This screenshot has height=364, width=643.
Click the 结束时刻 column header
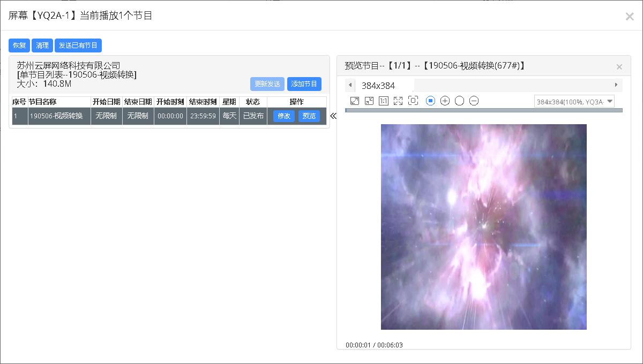tap(203, 102)
